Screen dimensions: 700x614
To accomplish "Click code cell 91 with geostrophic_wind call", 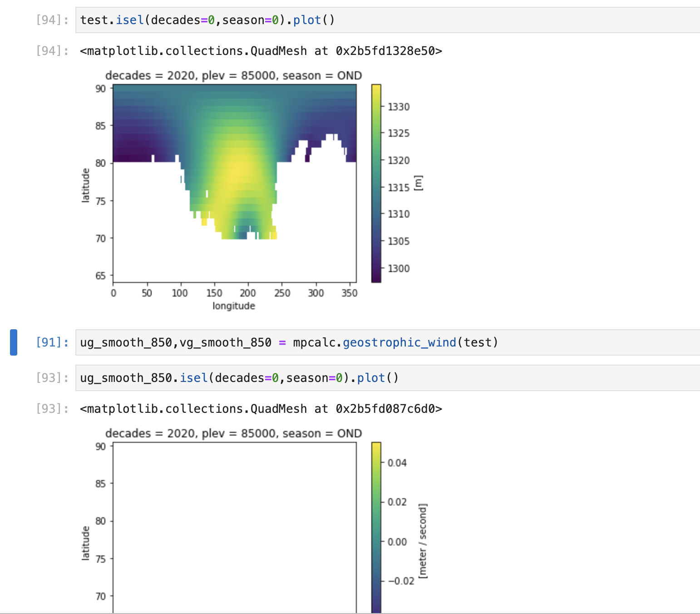I will (x=388, y=342).
